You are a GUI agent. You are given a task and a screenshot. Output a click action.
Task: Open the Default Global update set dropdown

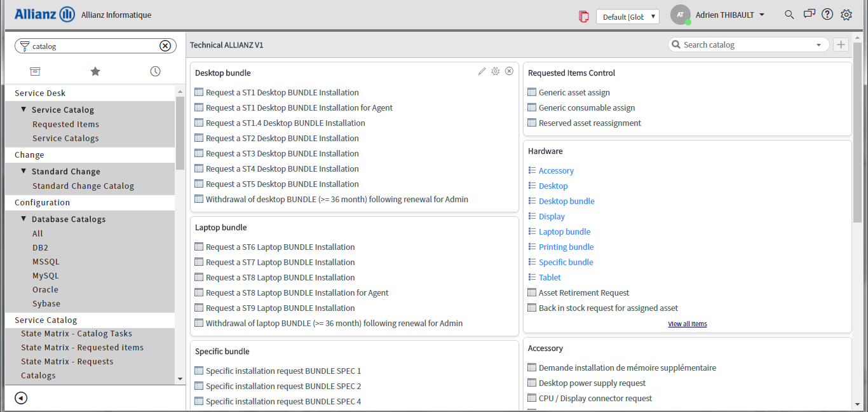point(627,17)
